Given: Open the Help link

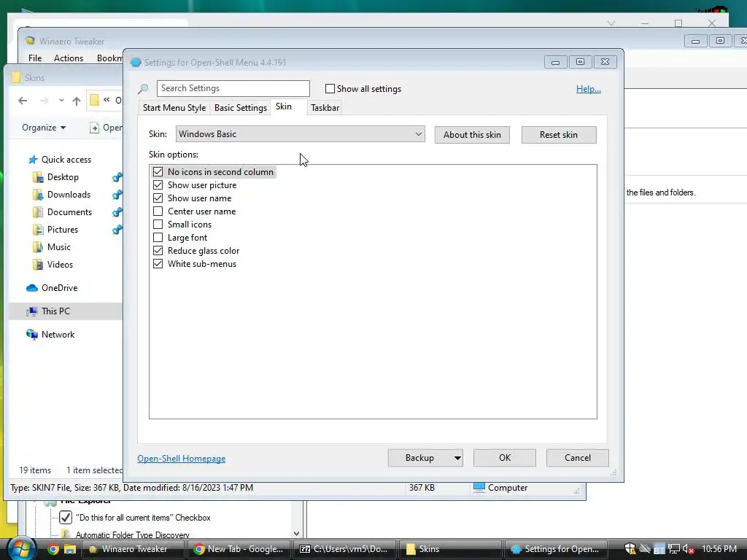Looking at the screenshot, I should tap(589, 89).
